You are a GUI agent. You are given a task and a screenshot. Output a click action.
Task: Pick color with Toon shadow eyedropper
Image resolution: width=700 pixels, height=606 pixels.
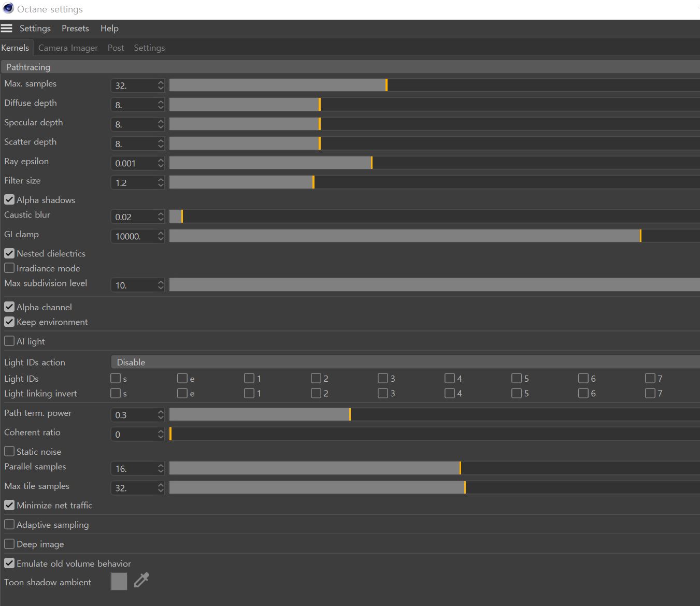pyautogui.click(x=141, y=580)
